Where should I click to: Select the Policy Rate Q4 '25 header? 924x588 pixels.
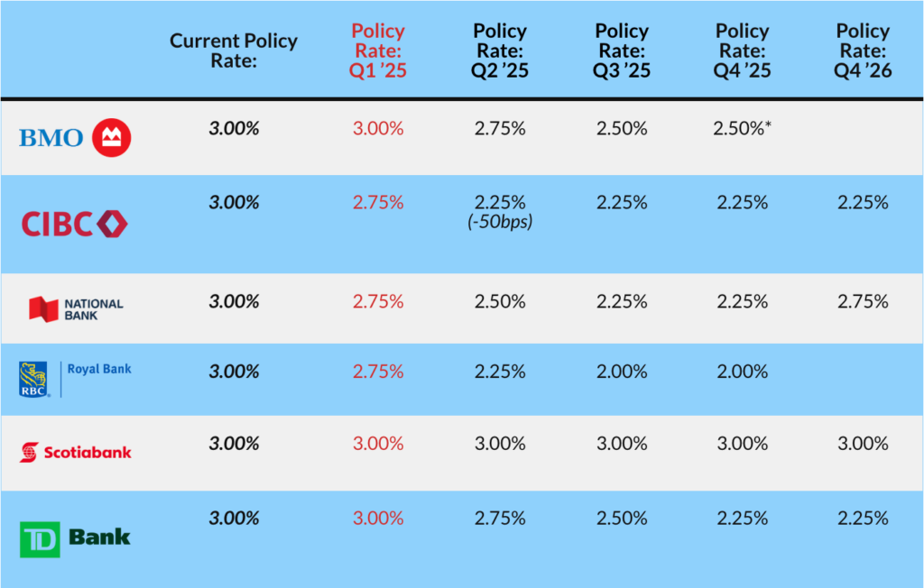click(x=744, y=50)
